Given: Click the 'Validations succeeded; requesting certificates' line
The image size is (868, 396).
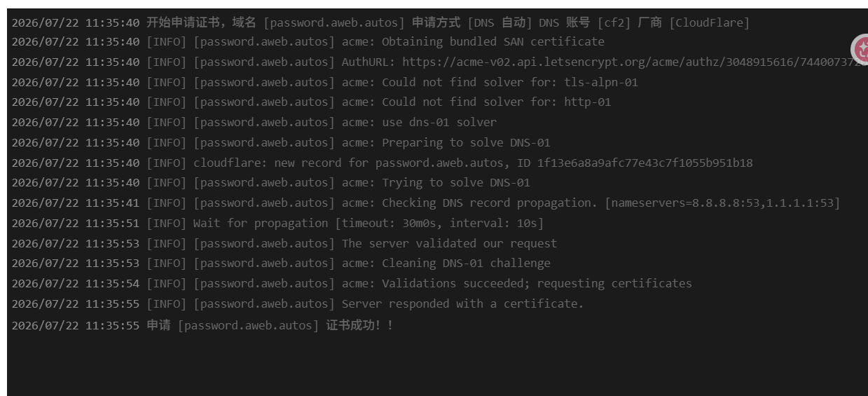Looking at the screenshot, I should 352,283.
